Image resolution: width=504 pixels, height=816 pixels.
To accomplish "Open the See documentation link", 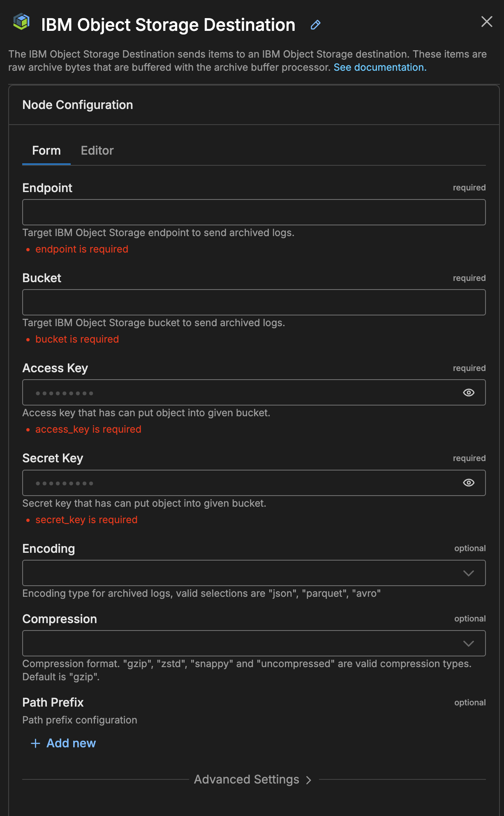I will tap(380, 67).
